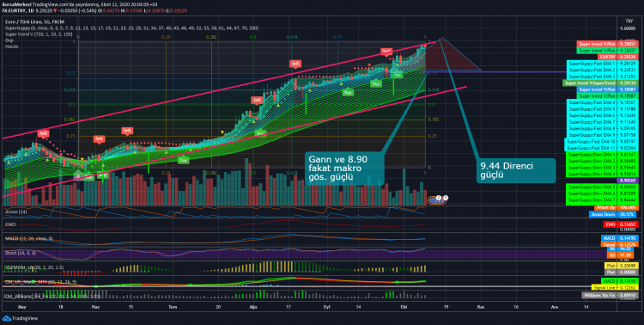The width and height of the screenshot is (644, 325).
Task: Click the Stoch (14, 3, 3) pane label
Action: click(20, 253)
